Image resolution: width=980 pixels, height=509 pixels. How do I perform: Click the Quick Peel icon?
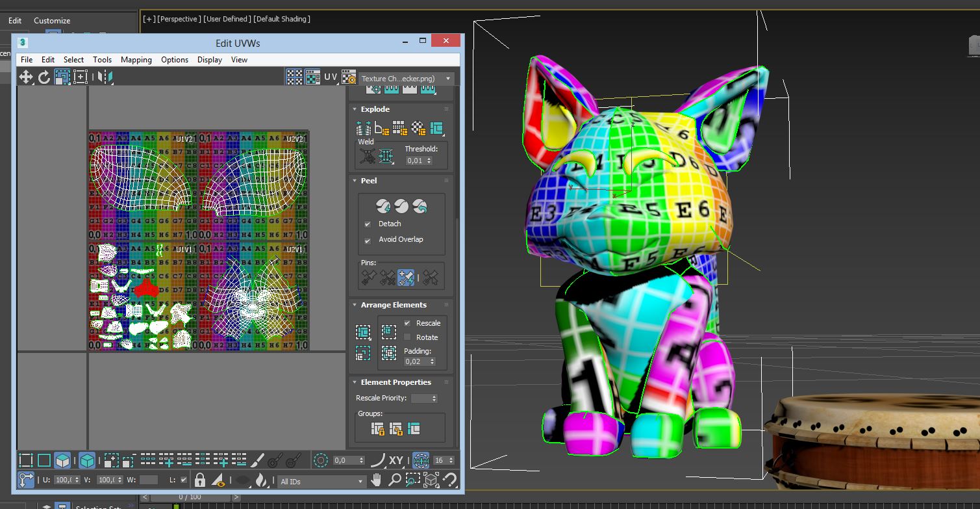383,206
